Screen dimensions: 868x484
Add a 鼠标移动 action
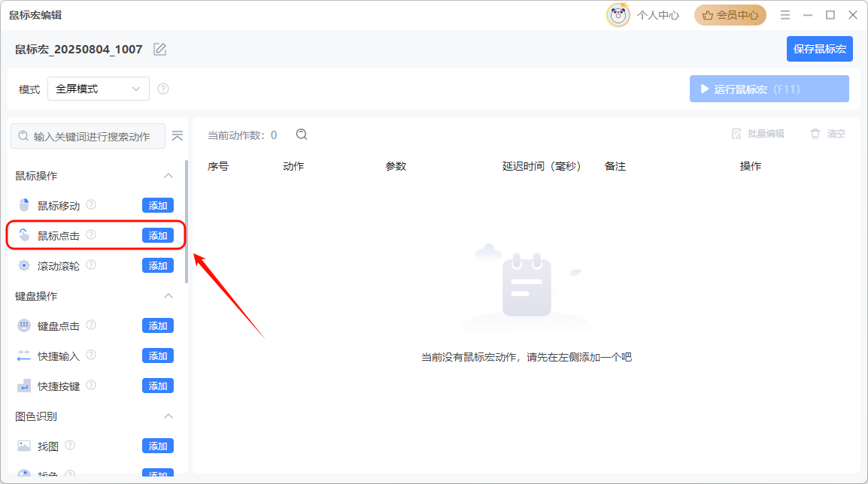[158, 205]
